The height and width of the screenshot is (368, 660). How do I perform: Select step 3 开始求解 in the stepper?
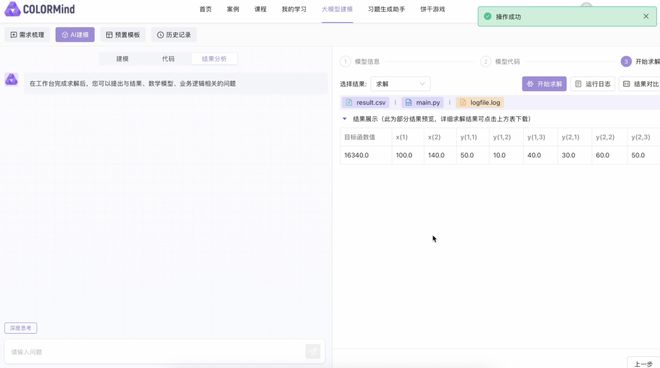(x=640, y=61)
